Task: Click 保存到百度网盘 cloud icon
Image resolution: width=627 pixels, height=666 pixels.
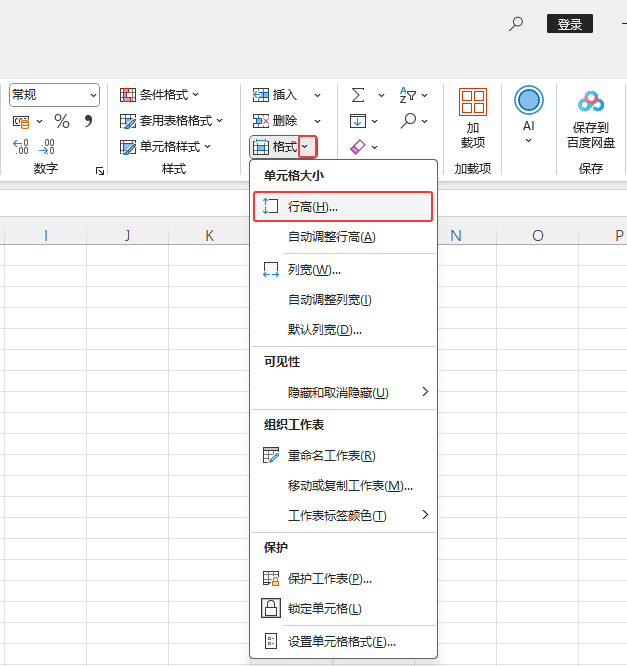Action: click(591, 118)
